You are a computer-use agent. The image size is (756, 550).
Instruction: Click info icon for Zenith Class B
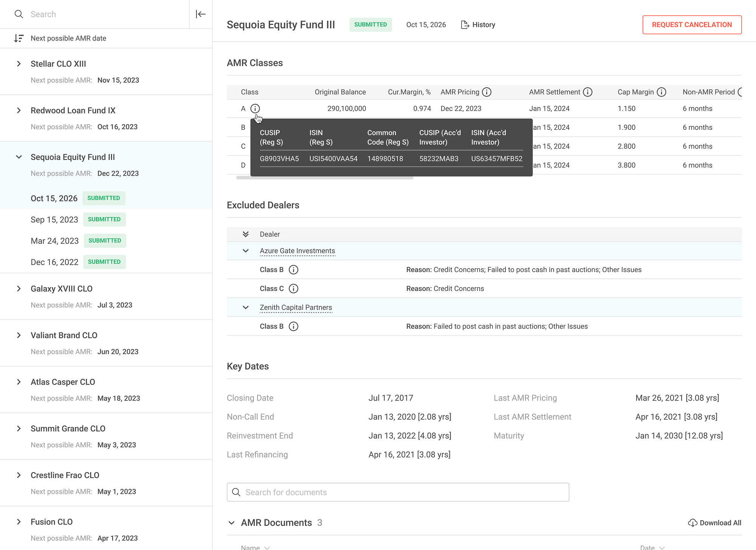[x=293, y=326]
